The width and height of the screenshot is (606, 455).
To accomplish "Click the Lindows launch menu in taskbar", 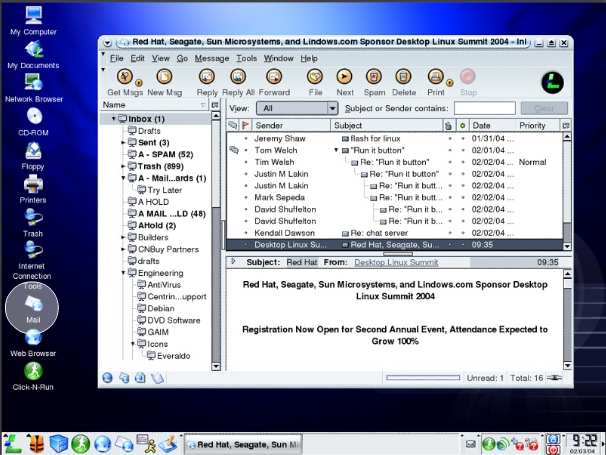I will (x=12, y=444).
